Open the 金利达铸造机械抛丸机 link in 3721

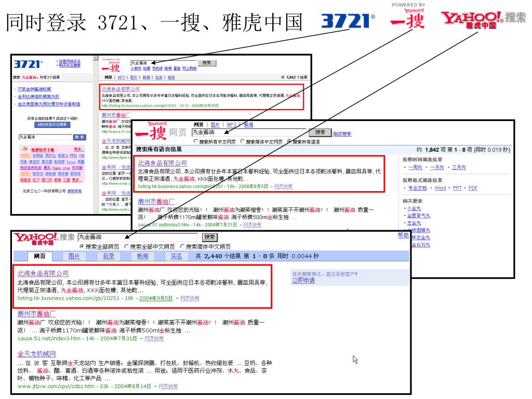click(38, 96)
